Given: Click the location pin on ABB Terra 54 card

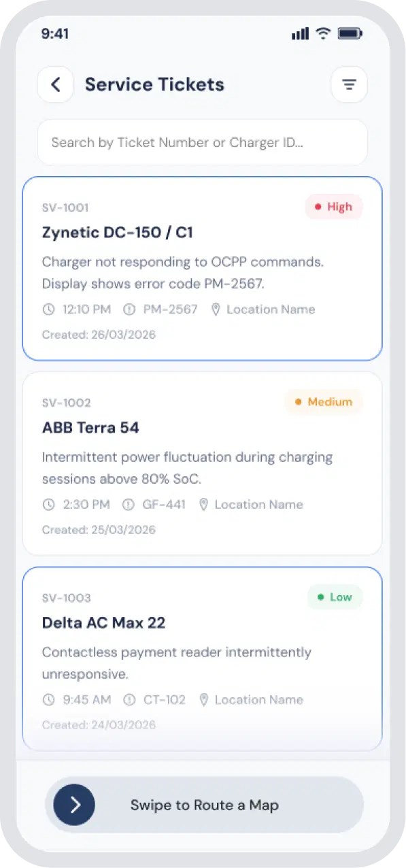Looking at the screenshot, I should pos(203,505).
